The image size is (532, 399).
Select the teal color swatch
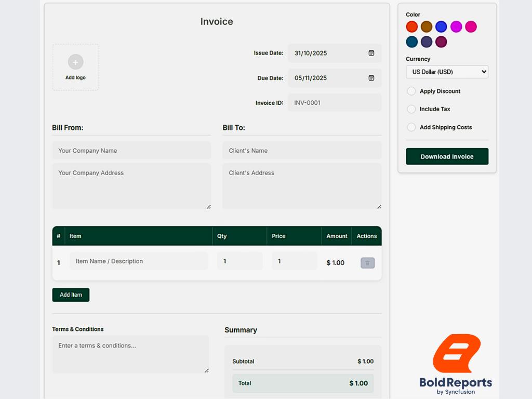tap(411, 42)
